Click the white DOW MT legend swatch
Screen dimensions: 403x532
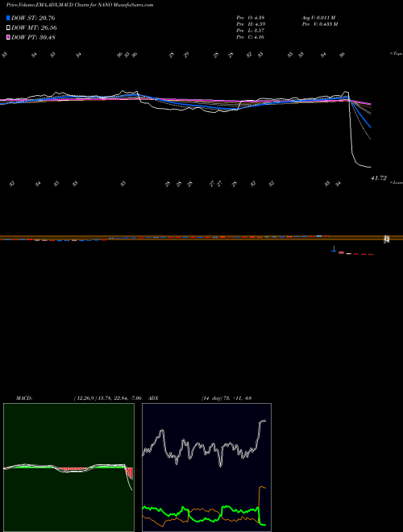pos(8,28)
